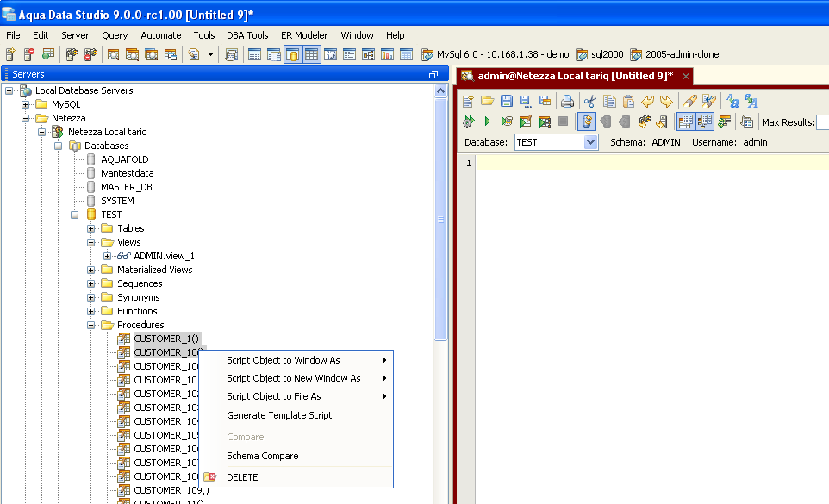The height and width of the screenshot is (504, 829).
Task: Select the AQUAFOLD database
Action: click(124, 159)
